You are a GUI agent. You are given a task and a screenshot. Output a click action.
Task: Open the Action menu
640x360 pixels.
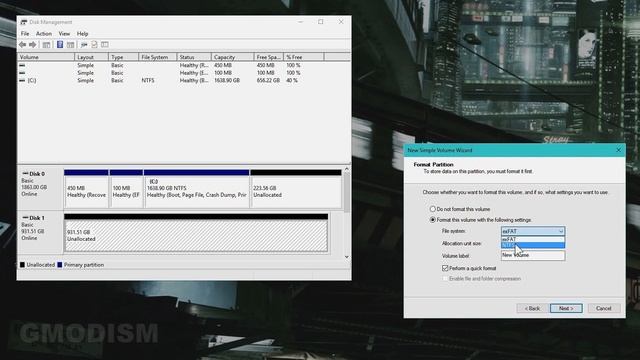44,33
